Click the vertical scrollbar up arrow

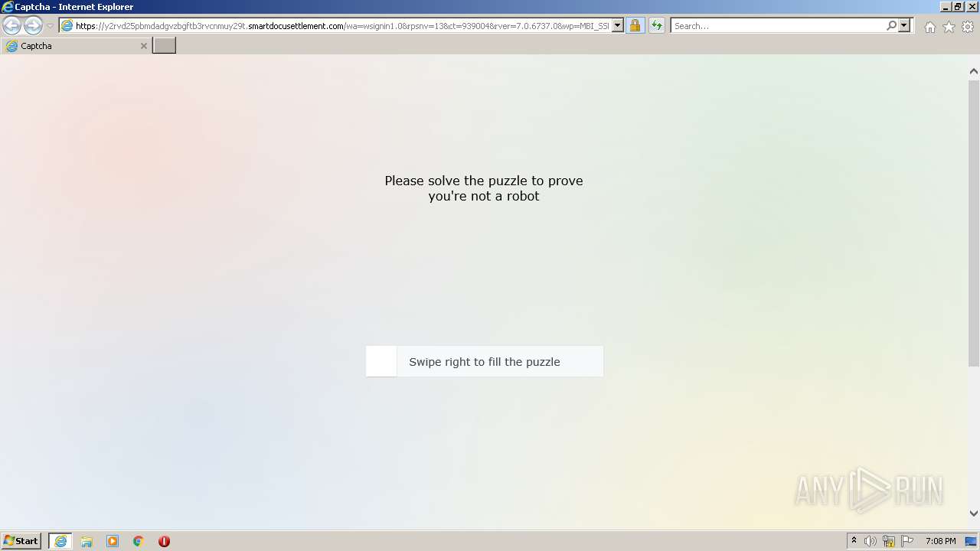point(973,71)
